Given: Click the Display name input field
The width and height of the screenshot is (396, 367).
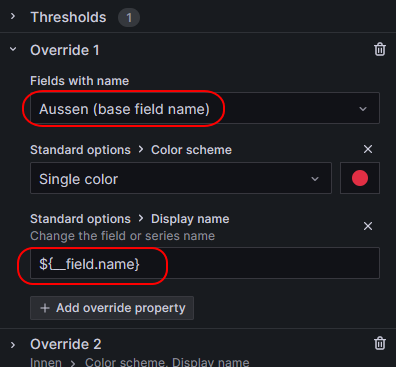Looking at the screenshot, I should tap(205, 263).
